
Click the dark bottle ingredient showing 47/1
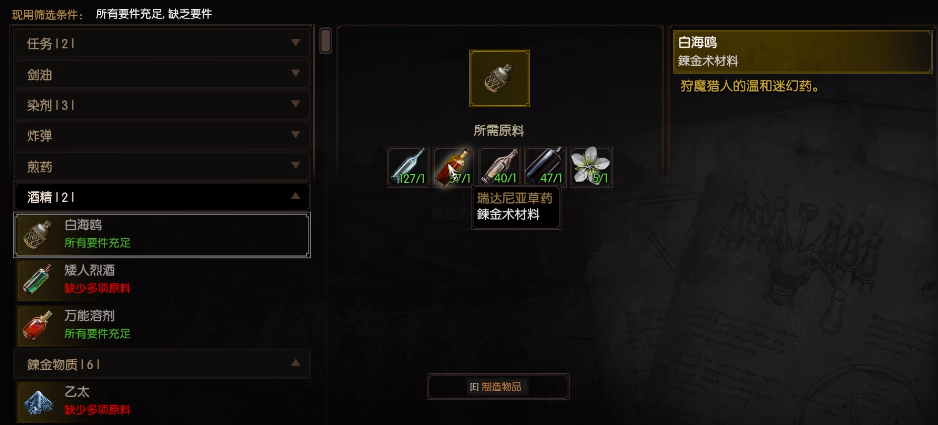pos(545,167)
